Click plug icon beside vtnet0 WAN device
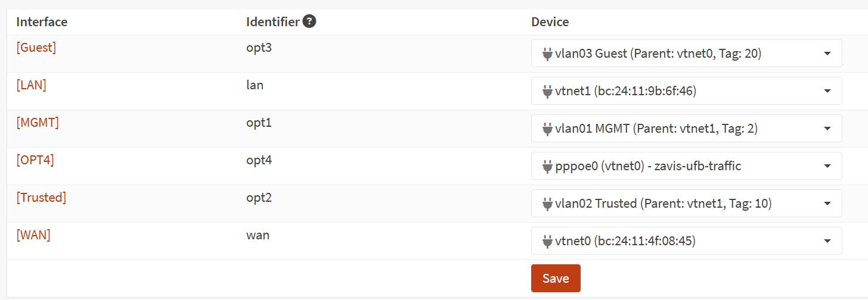Viewport: 868px width, 300px height. pos(547,242)
